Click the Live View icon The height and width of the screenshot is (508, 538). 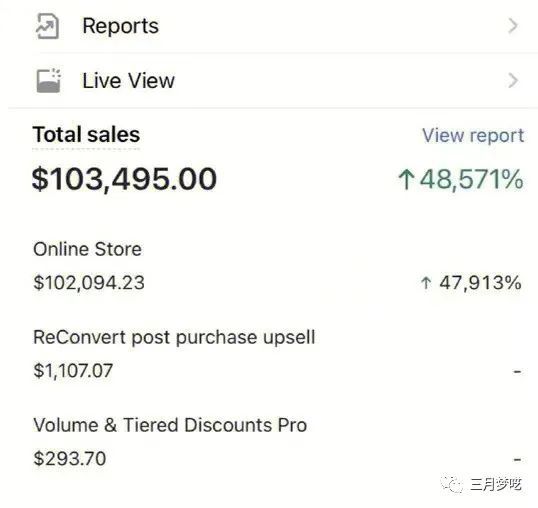point(48,81)
